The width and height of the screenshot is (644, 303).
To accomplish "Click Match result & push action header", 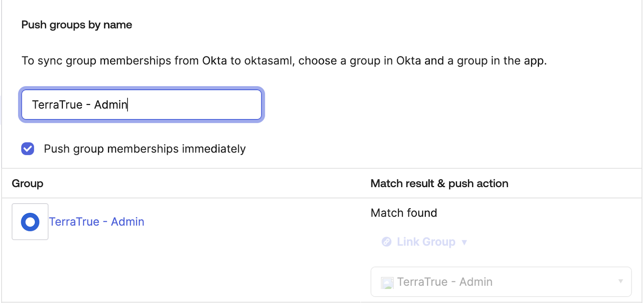I will pyautogui.click(x=440, y=183).
